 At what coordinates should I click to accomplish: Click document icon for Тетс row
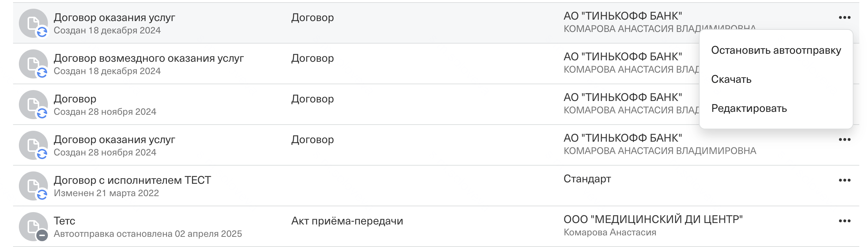coord(33,227)
